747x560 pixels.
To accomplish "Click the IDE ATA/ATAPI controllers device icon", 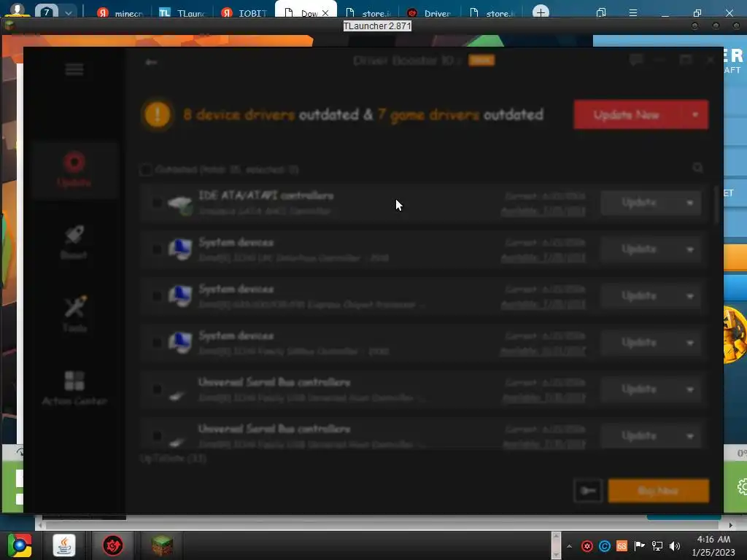I will (180, 204).
